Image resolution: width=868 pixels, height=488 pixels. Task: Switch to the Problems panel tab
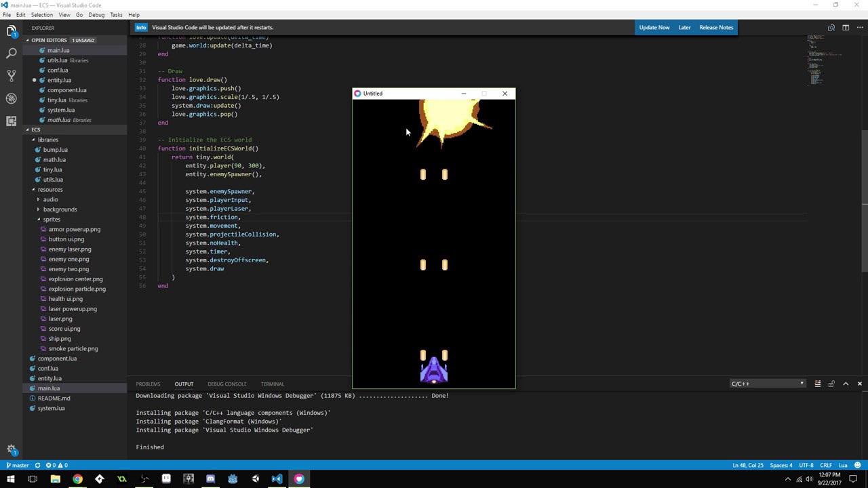pos(148,384)
